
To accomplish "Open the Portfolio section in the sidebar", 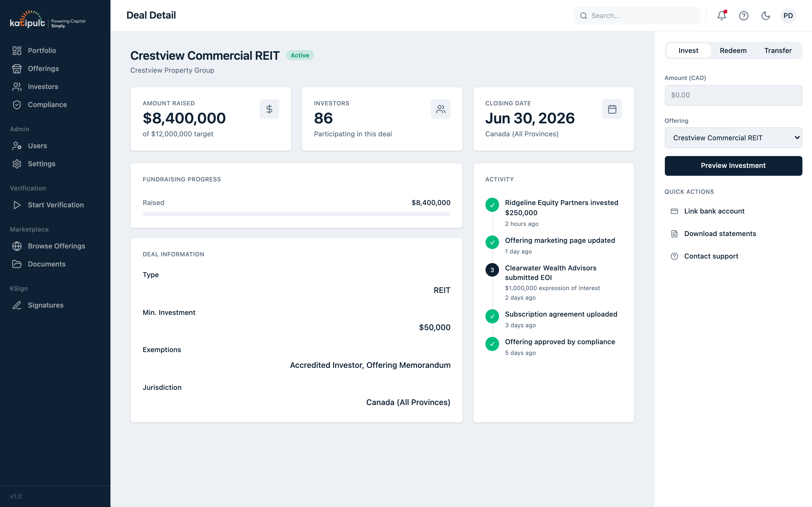I will [x=42, y=50].
